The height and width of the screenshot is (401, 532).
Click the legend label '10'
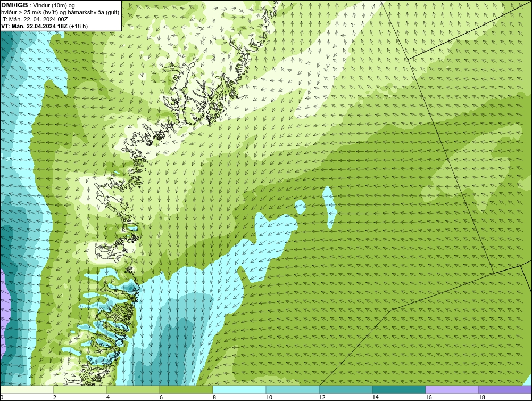(269, 397)
